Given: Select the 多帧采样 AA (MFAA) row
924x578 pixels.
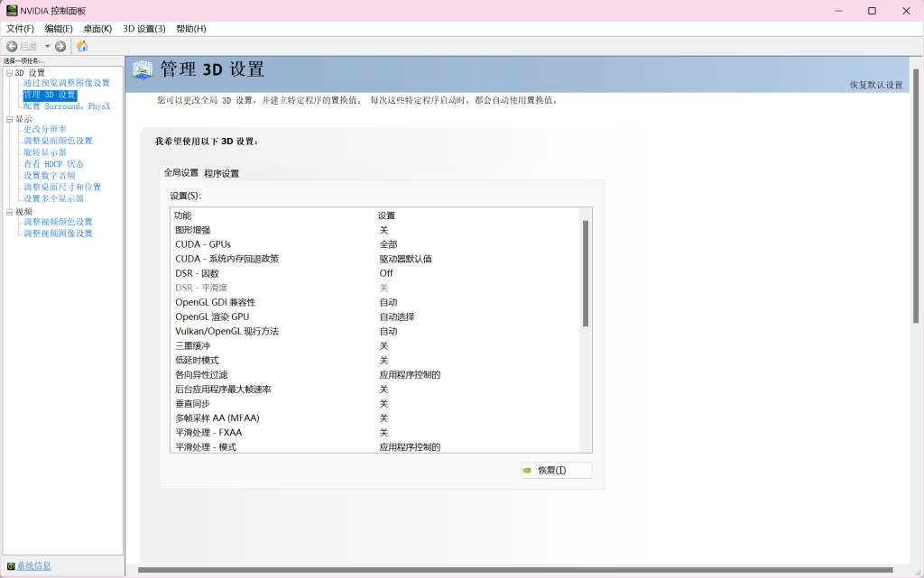Looking at the screenshot, I should 374,417.
